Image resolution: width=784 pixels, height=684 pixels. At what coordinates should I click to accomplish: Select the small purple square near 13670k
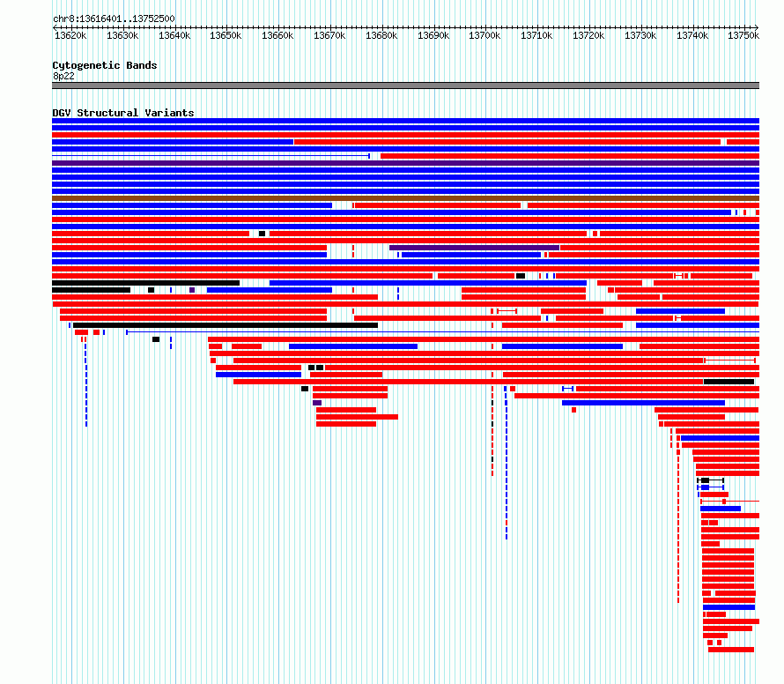pyautogui.click(x=317, y=403)
